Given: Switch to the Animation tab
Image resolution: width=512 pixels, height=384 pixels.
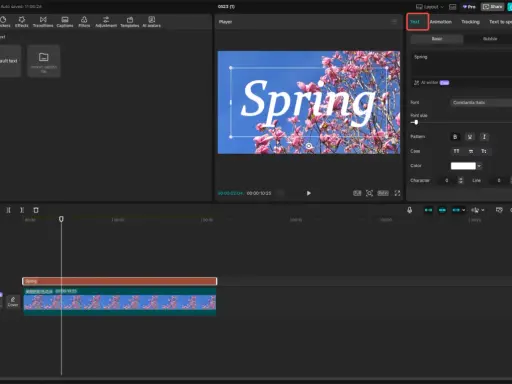Looking at the screenshot, I should pyautogui.click(x=441, y=22).
